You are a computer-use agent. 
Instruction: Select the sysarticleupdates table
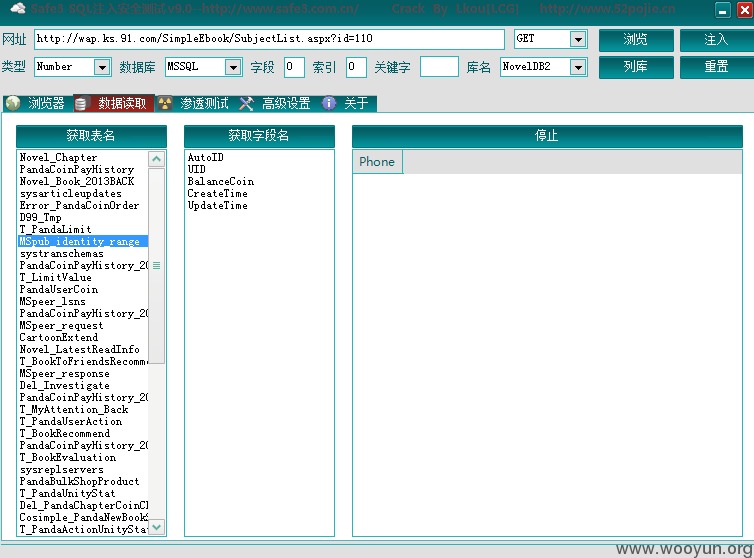pyautogui.click(x=71, y=193)
